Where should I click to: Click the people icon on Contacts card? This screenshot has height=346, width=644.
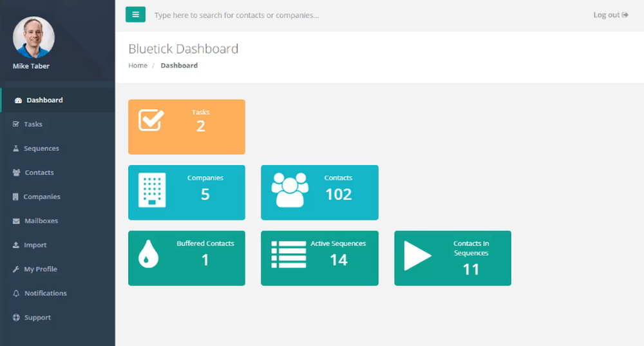[x=290, y=190]
